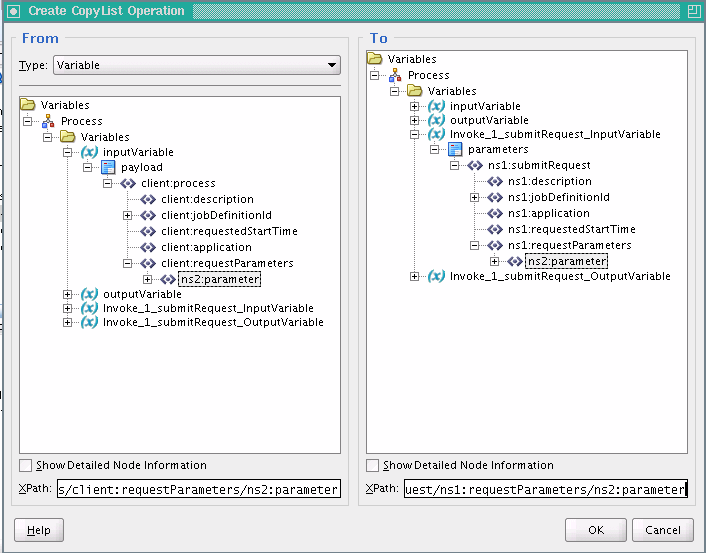Click ns2:parameter element icon in To tree

click(515, 261)
